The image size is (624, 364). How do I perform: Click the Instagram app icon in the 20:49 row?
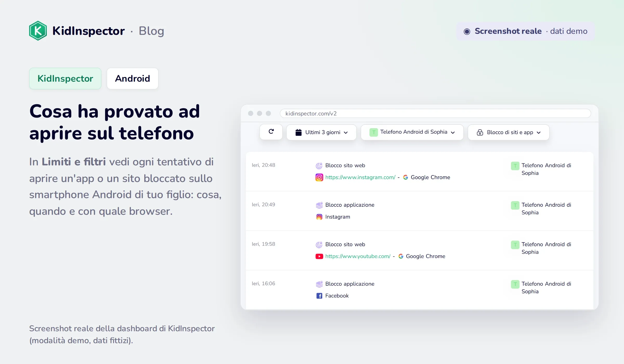319,217
